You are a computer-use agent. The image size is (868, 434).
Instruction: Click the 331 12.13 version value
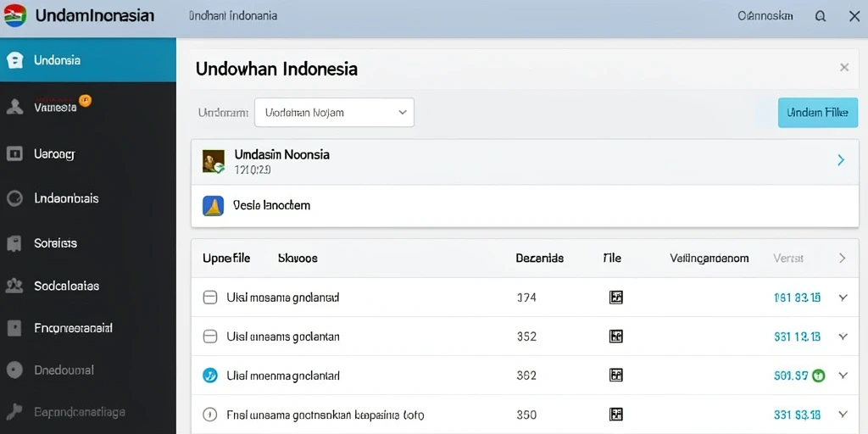tap(797, 337)
